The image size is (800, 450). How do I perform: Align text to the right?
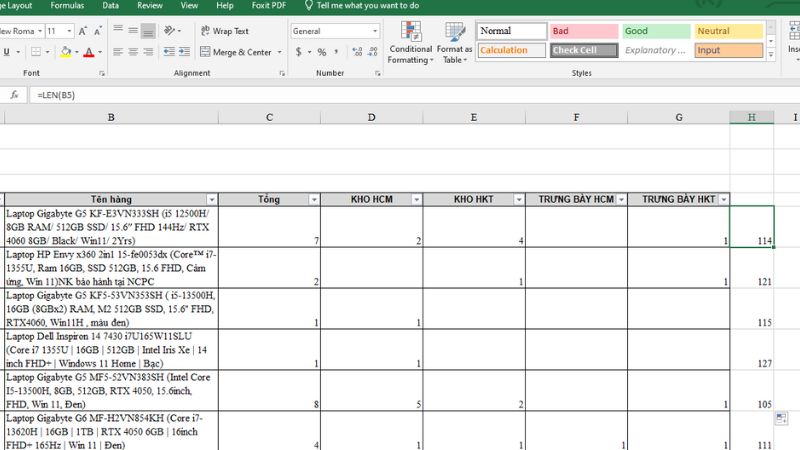pos(148,52)
